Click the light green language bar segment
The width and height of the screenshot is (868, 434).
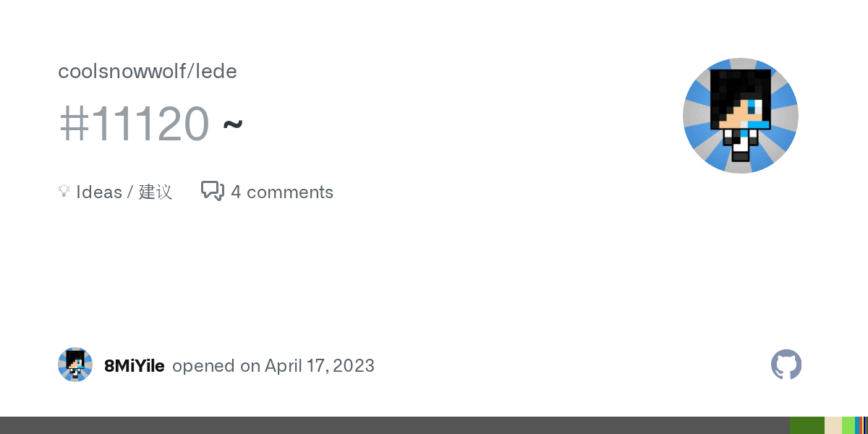848,425
